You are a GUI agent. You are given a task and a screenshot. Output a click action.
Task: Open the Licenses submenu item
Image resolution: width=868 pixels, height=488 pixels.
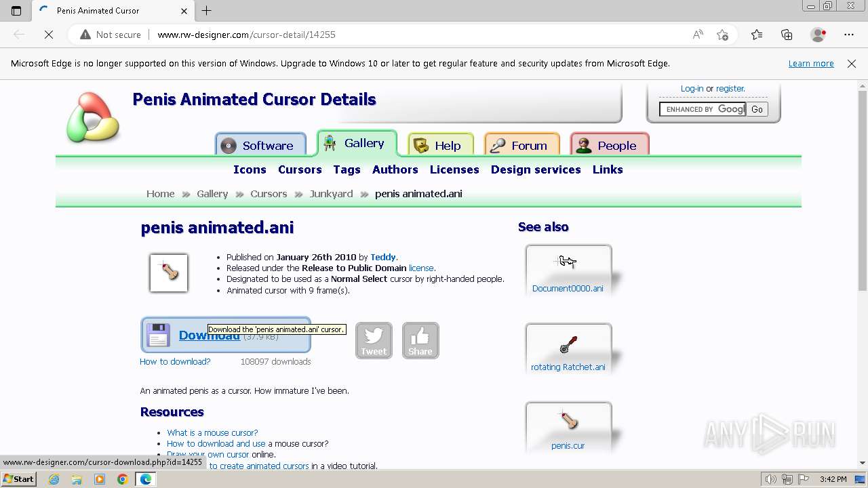[x=454, y=169]
